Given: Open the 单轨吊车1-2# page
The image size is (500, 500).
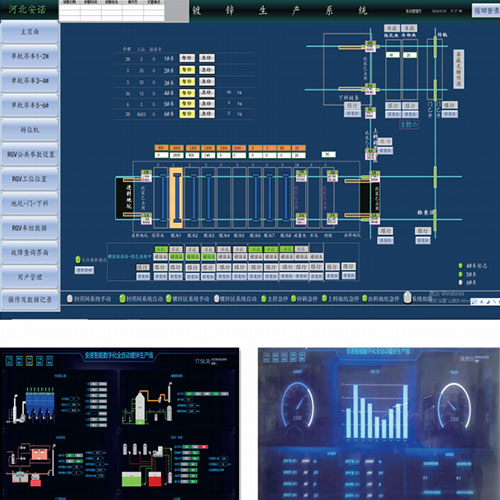Looking at the screenshot, I should [x=30, y=56].
